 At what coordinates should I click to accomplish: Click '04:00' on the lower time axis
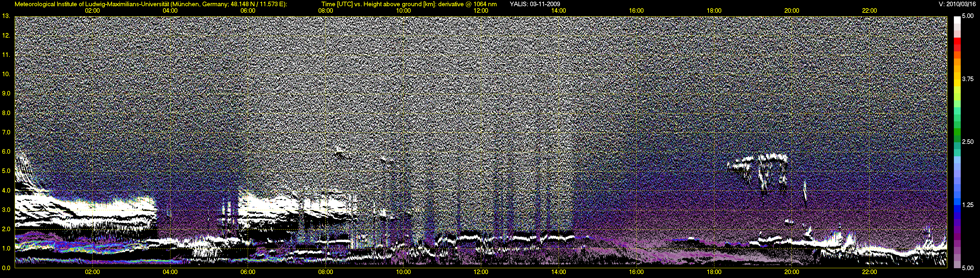[170, 272]
